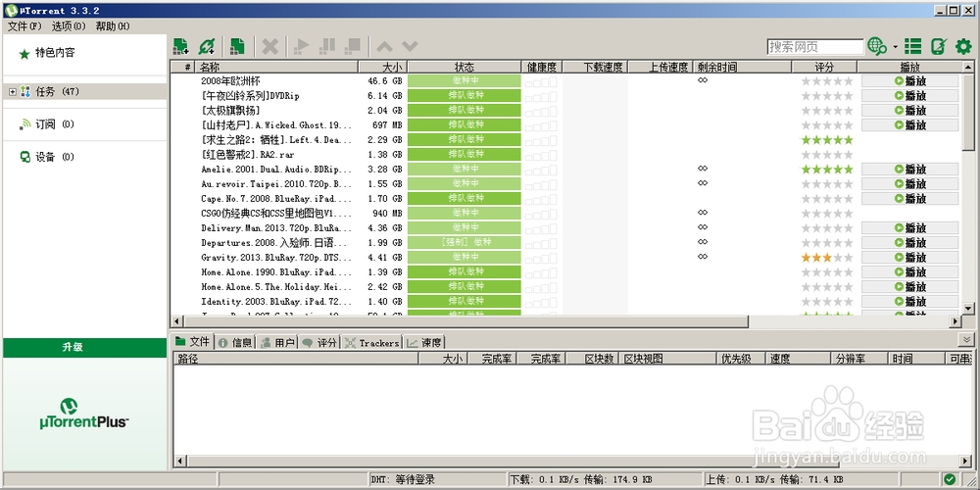Click the web search globe icon
The height and width of the screenshot is (490, 980).
point(877,46)
